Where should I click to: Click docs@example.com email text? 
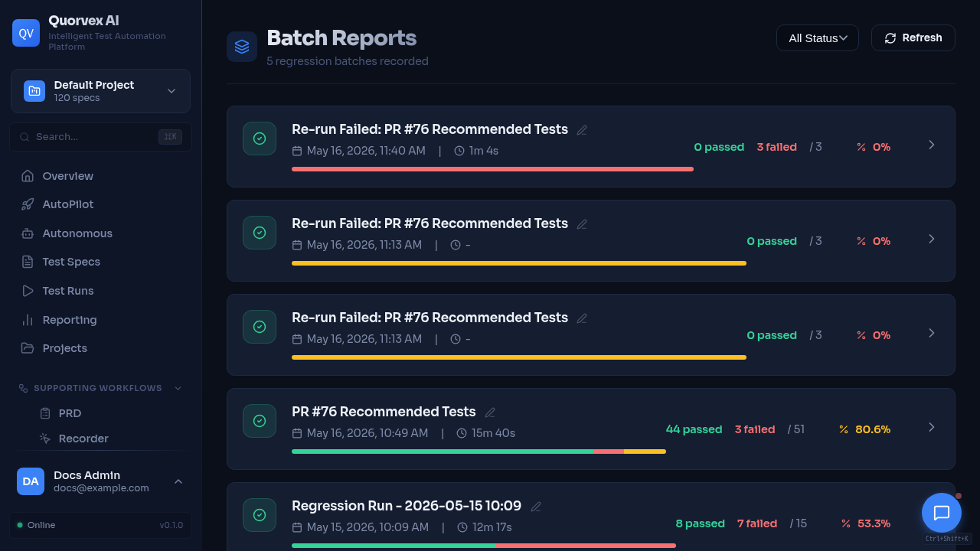[x=101, y=488]
